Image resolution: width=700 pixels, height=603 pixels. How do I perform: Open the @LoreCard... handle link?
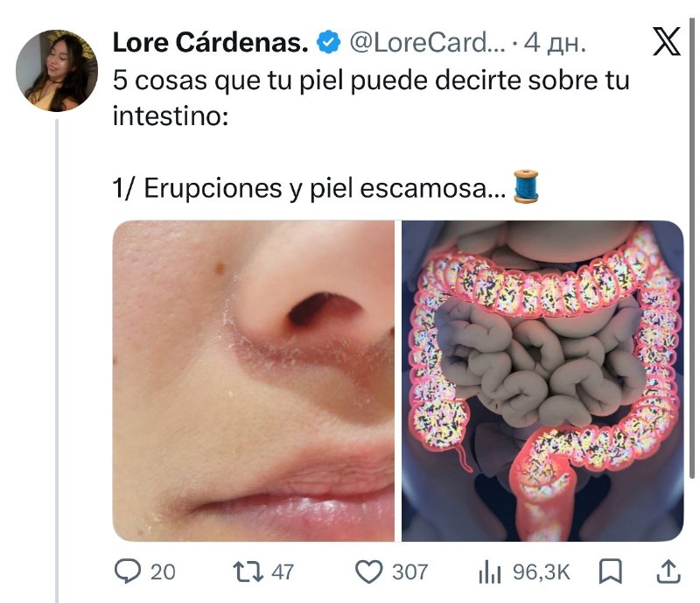coord(427,42)
